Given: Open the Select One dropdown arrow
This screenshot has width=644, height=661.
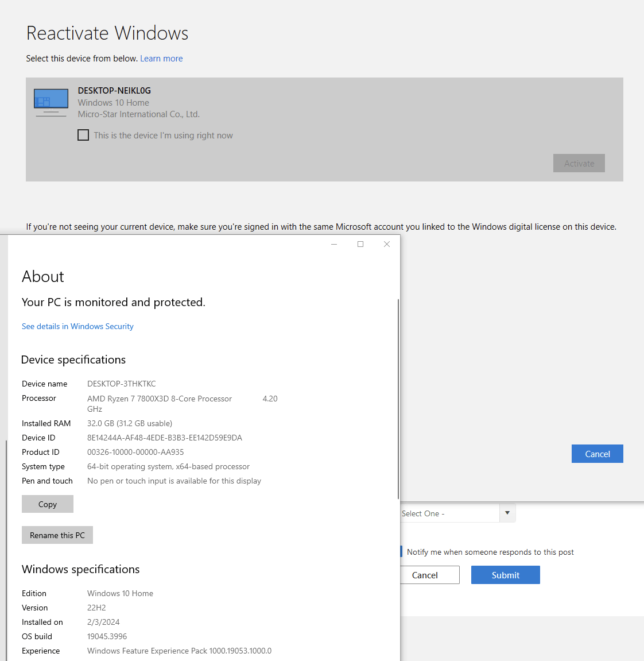Looking at the screenshot, I should pyautogui.click(x=507, y=513).
